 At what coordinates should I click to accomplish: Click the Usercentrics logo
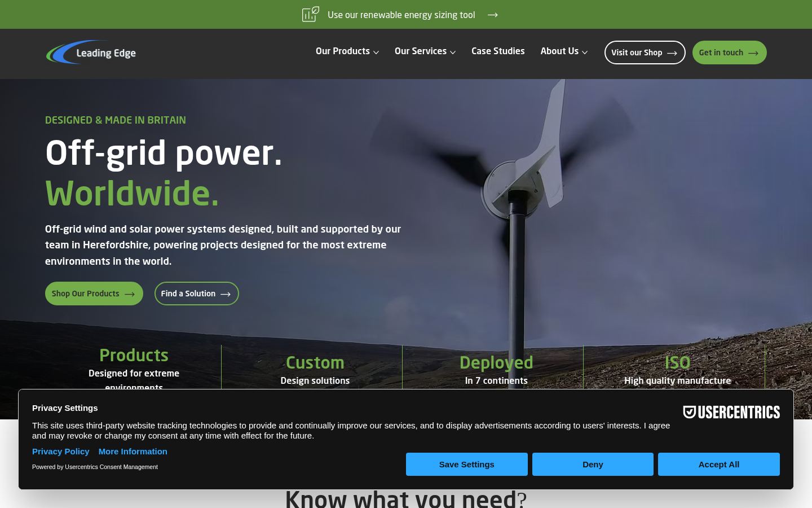pyautogui.click(x=731, y=412)
